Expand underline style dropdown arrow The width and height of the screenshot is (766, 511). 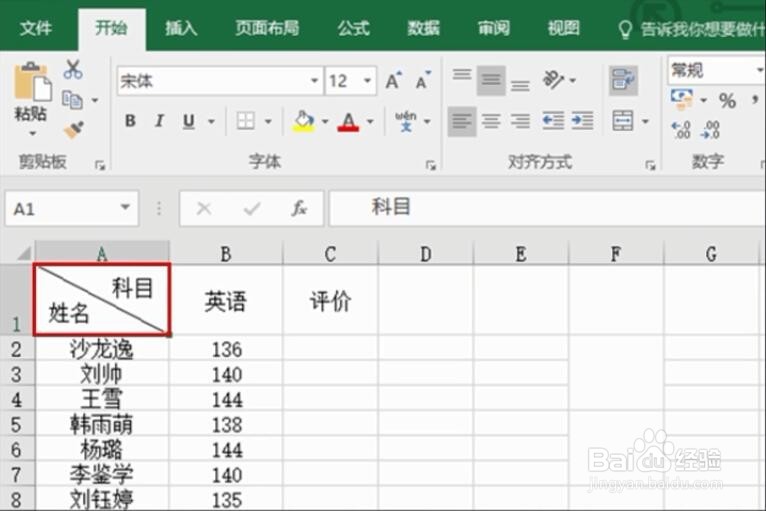[211, 121]
